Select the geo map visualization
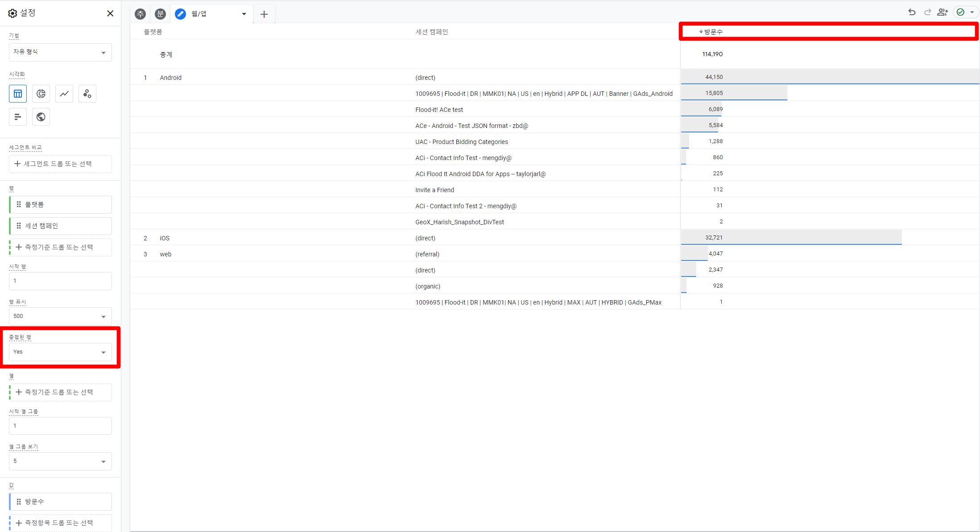 (41, 117)
